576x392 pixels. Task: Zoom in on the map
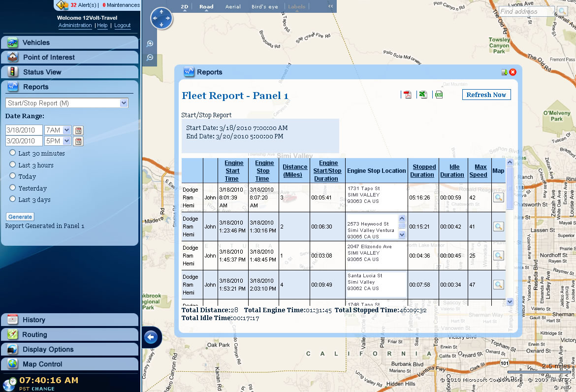point(150,44)
